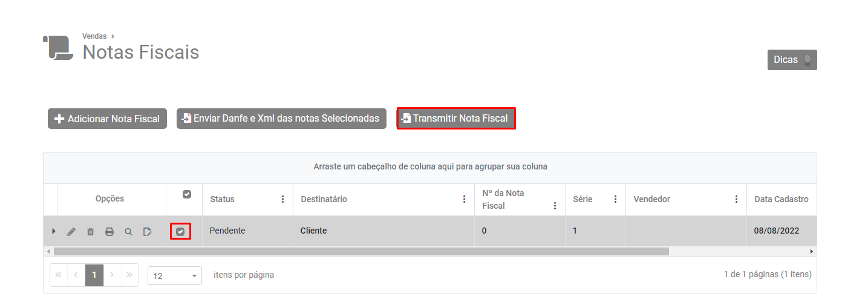Viewport: 868px width, 308px height.
Task: Open the items per page dropdown
Action: tap(174, 275)
